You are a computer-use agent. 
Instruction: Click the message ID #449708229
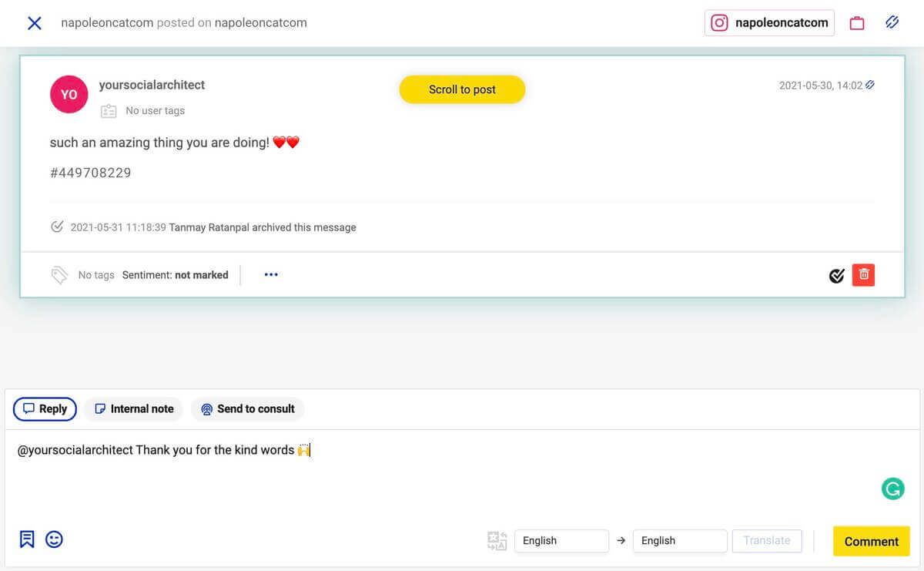tap(91, 173)
